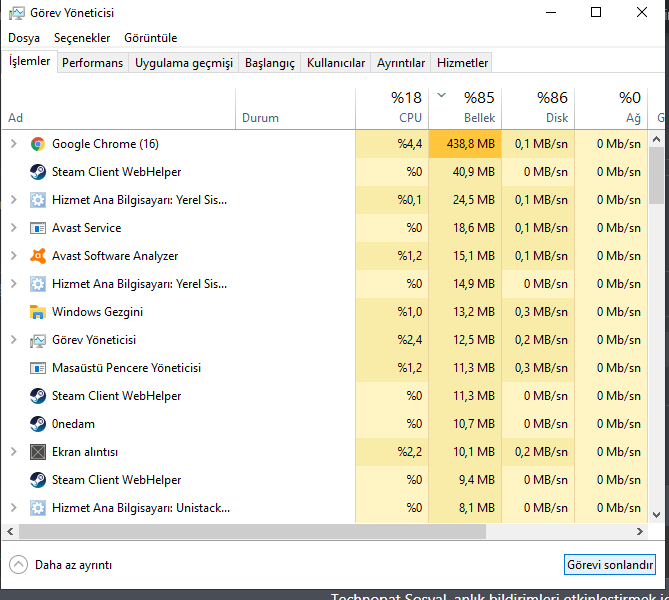This screenshot has height=600, width=669.
Task: Open the Ayrıntılar tab
Action: (x=401, y=63)
